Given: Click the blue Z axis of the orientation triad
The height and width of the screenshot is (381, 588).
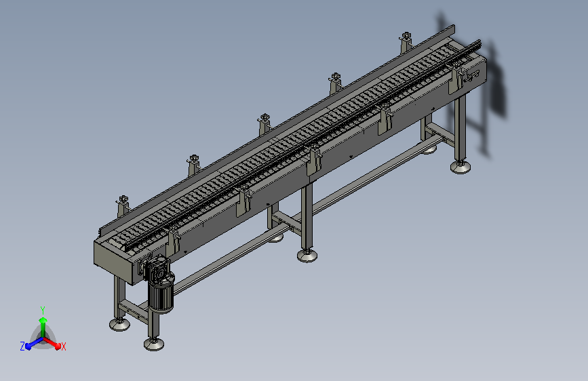Looking at the screenshot, I should point(35,344).
